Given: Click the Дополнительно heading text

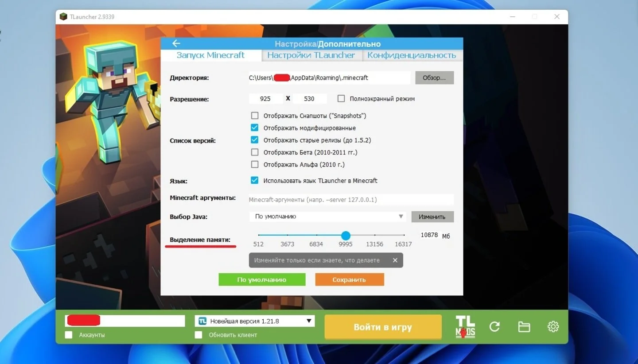Looking at the screenshot, I should (x=349, y=44).
